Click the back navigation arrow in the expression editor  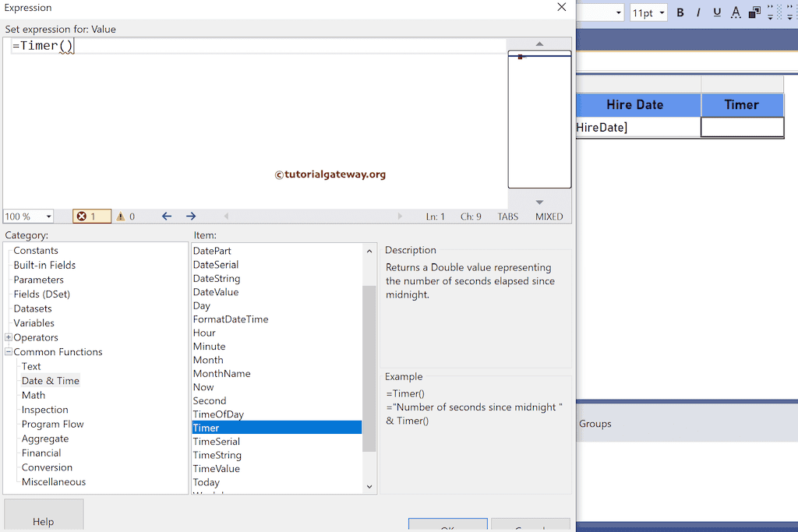click(166, 216)
